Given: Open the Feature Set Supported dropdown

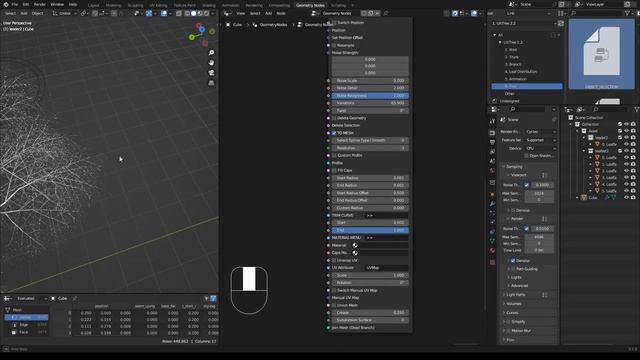Looking at the screenshot, I should 541,140.
